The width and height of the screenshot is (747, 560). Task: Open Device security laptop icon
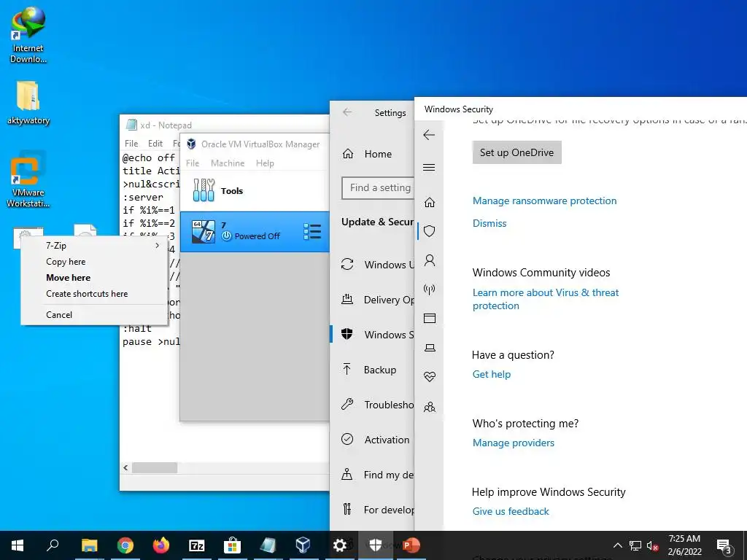click(429, 348)
